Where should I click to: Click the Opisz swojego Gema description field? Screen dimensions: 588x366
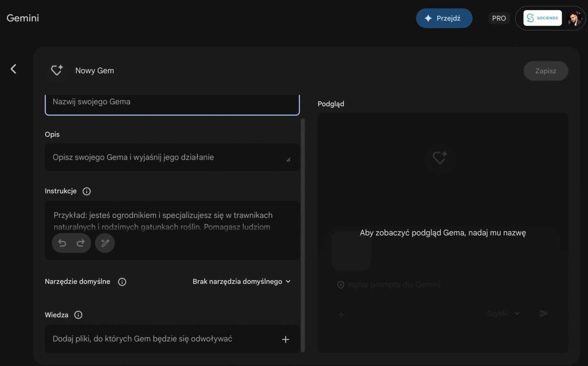(x=172, y=157)
